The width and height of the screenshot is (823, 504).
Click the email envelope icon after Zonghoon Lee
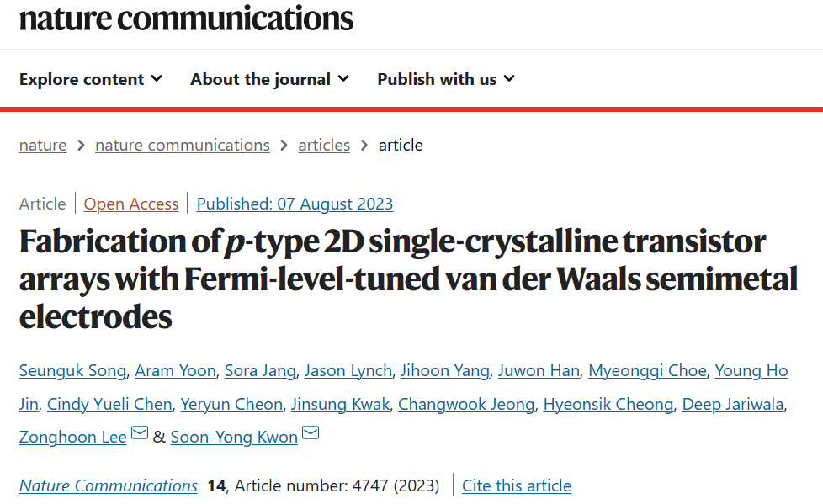tap(140, 432)
